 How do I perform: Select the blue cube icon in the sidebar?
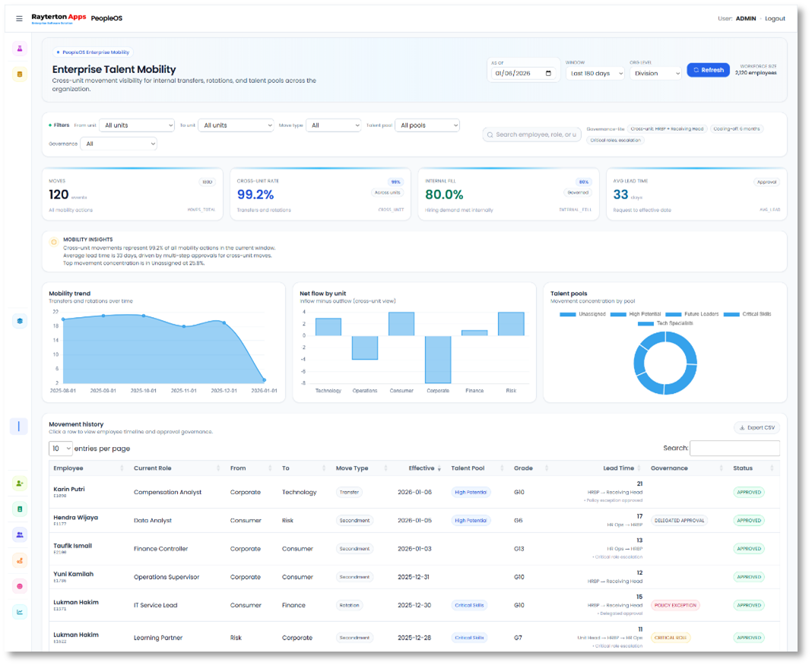[x=19, y=321]
